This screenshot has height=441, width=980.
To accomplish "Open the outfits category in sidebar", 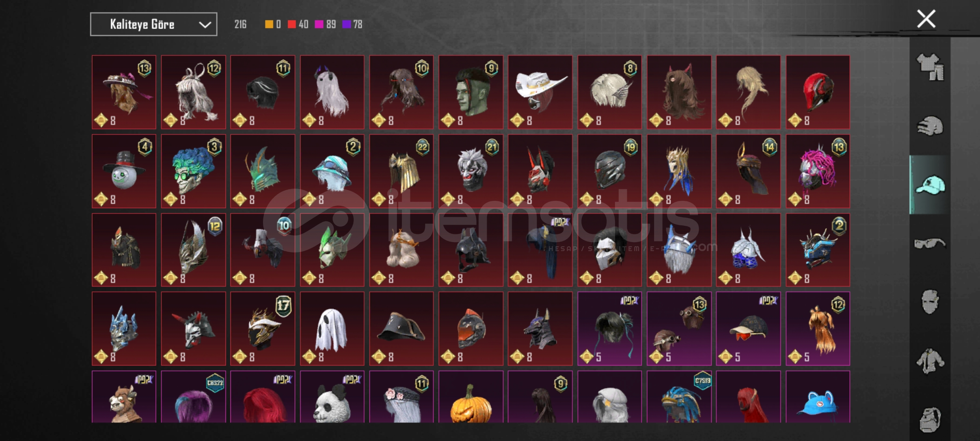I will point(930,67).
